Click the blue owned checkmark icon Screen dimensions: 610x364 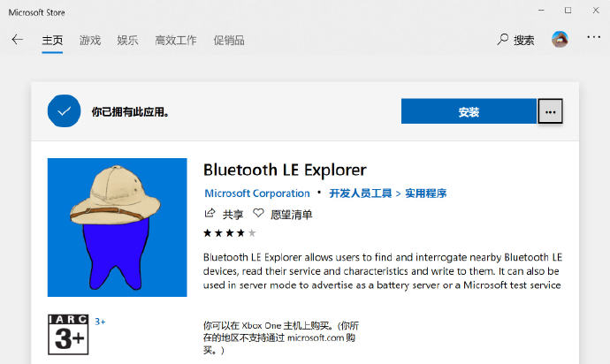coord(65,111)
